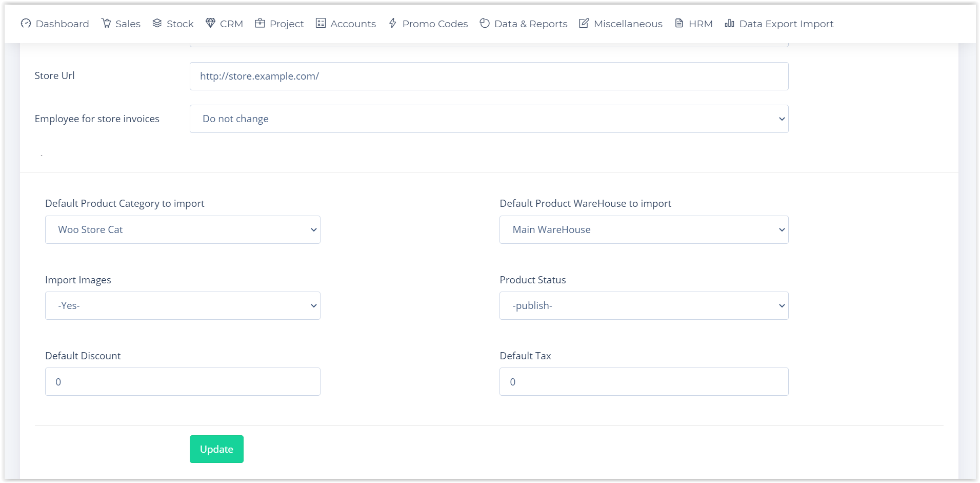The width and height of the screenshot is (980, 483).
Task: Click the Dashboard gauge icon
Action: click(26, 23)
